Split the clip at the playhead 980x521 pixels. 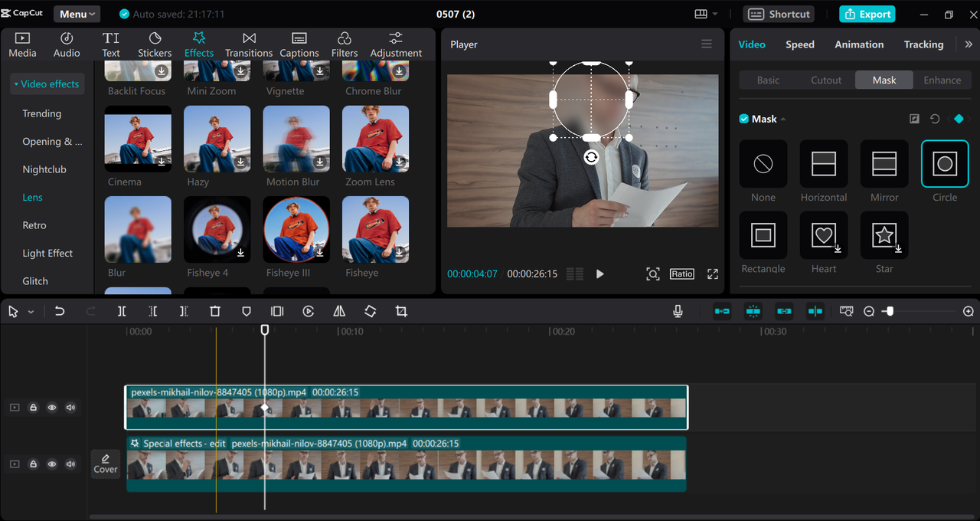122,311
